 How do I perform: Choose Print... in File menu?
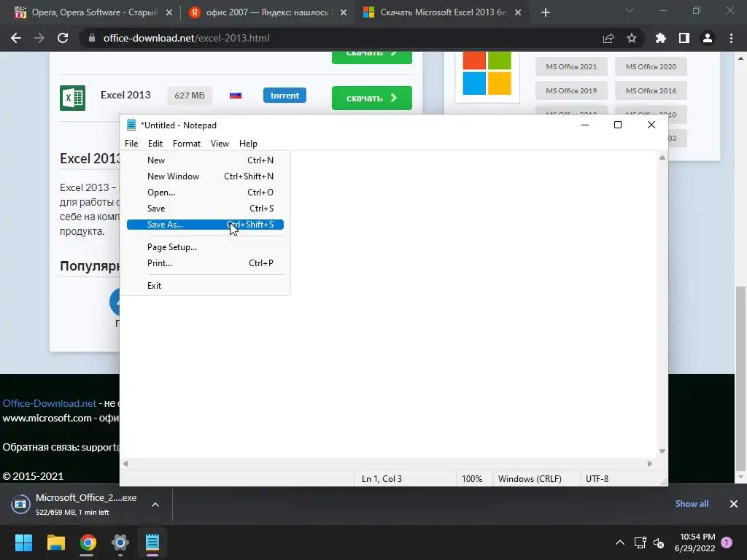pos(205,262)
